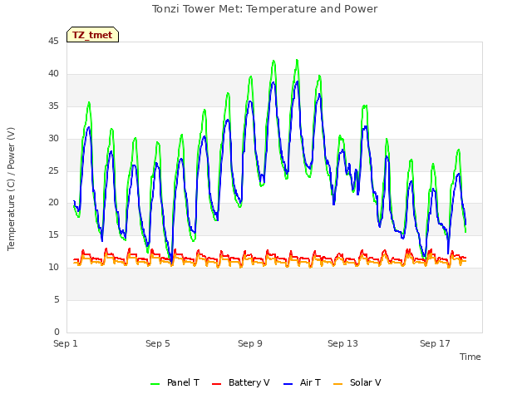Toggle the Air T legend entry
The height and width of the screenshot is (399, 532).
pos(302,382)
